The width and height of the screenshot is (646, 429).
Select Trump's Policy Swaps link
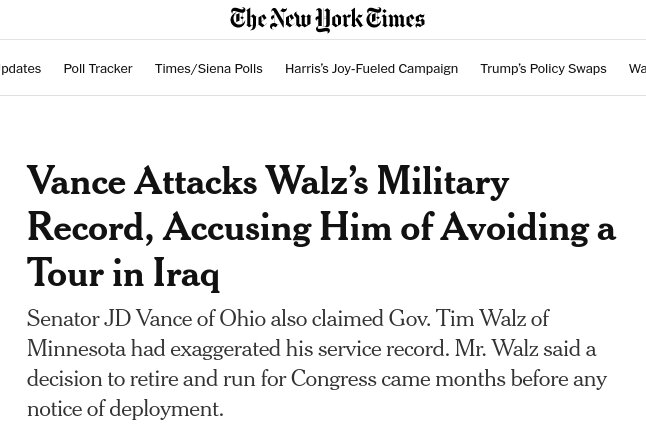coord(543,69)
